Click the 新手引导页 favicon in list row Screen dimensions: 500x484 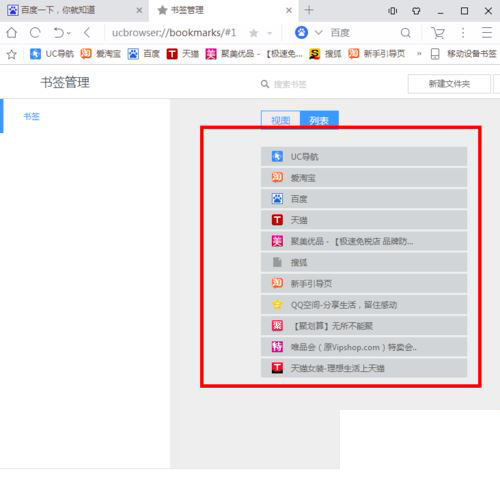click(x=277, y=283)
